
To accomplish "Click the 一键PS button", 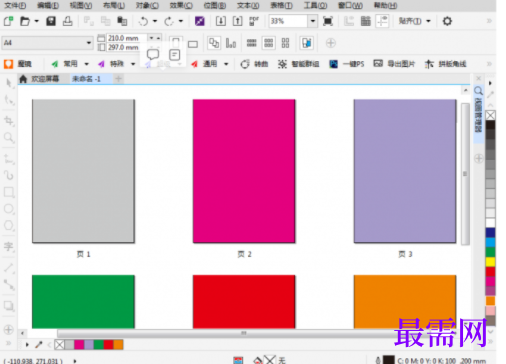I will [347, 64].
